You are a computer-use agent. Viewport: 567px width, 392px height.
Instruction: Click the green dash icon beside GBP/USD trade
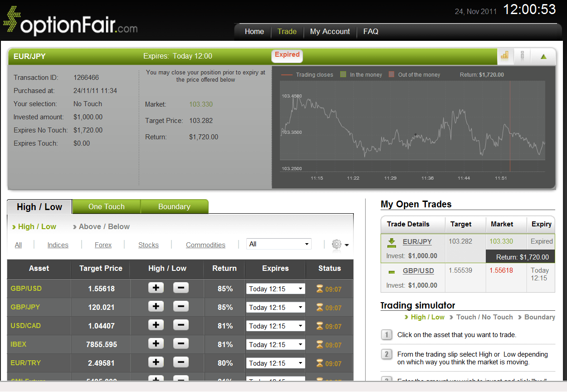click(x=391, y=272)
